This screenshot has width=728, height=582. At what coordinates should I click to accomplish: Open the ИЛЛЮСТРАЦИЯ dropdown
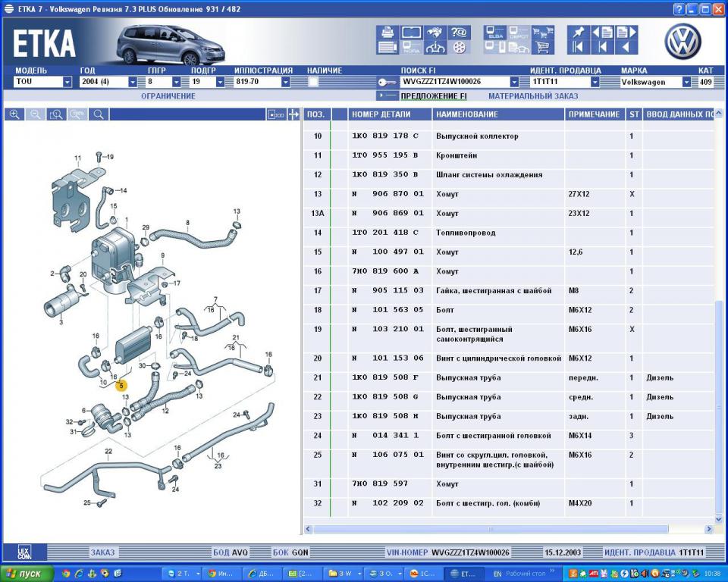click(x=285, y=82)
